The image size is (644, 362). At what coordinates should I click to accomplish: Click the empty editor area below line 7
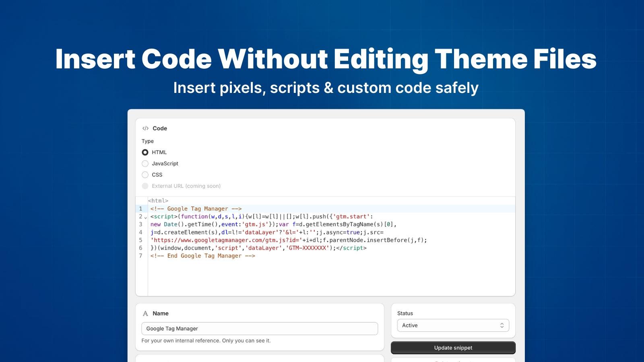click(322, 278)
